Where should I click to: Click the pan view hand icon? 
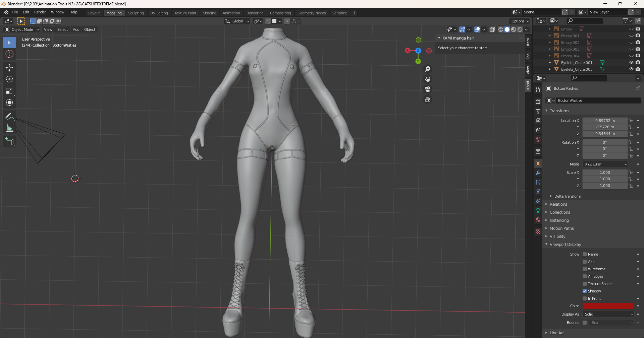click(x=428, y=79)
